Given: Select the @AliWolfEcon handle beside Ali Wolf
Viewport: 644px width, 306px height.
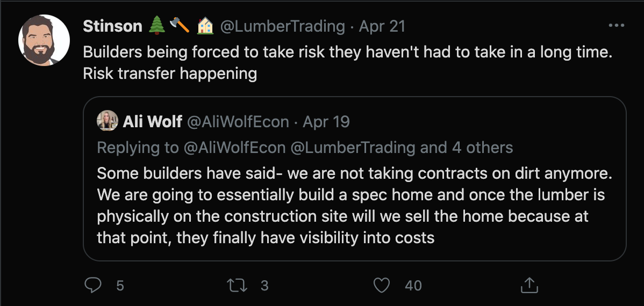Looking at the screenshot, I should pos(238,122).
